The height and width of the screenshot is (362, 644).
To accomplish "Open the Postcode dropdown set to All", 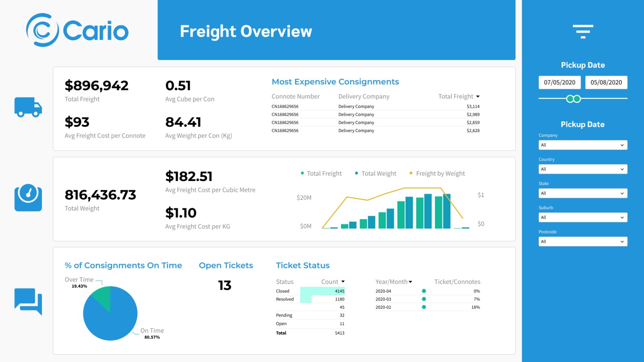I will (582, 241).
